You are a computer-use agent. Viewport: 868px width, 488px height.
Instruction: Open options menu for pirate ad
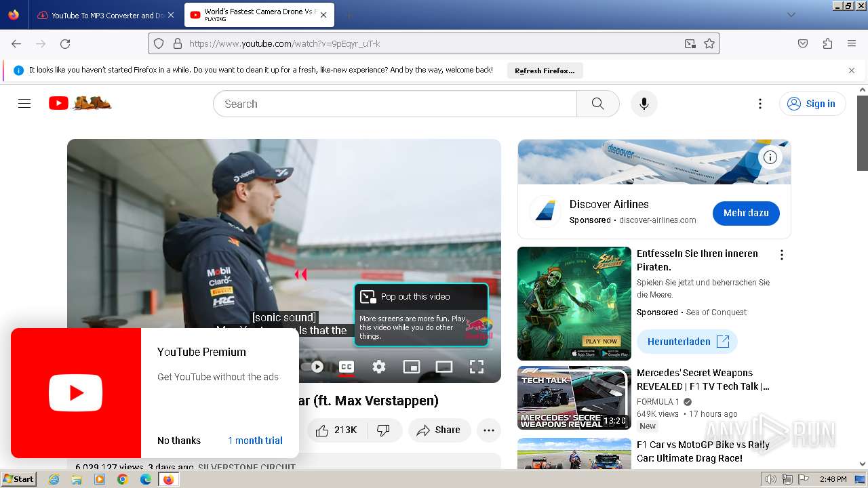(x=782, y=255)
